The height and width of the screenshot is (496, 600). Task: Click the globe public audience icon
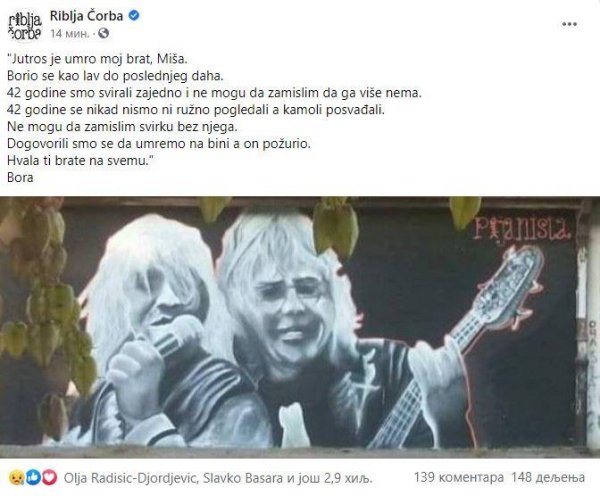click(x=104, y=34)
